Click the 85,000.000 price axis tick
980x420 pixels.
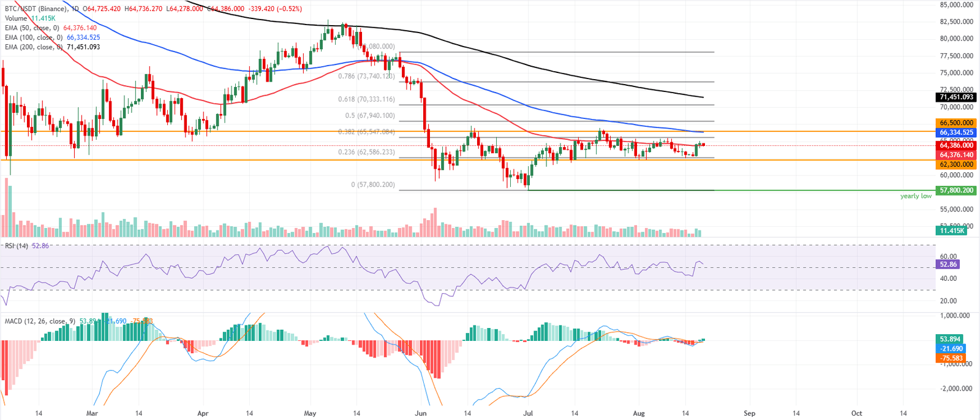(x=956, y=5)
